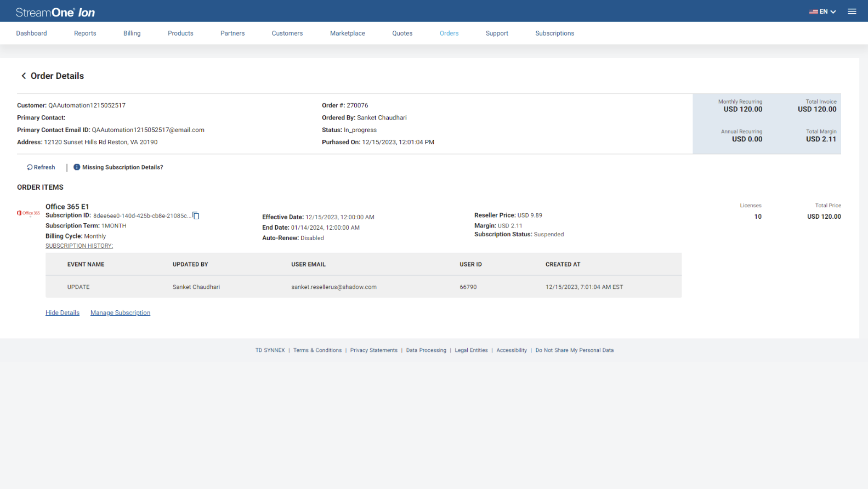Open Privacy Statements in the footer
Viewport: 868px width, 489px height.
pos(373,350)
